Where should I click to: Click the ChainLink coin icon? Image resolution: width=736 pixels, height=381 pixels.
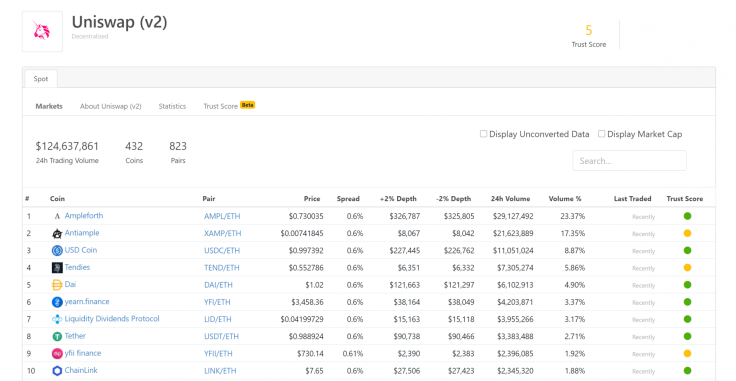click(x=57, y=371)
